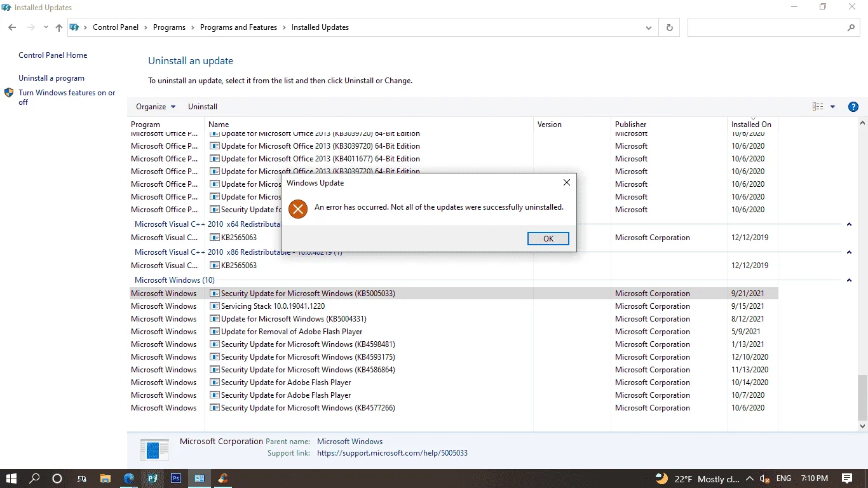The height and width of the screenshot is (488, 868).
Task: Select Security Update for Microsoft Windows (KB4593175)
Action: tap(453, 357)
